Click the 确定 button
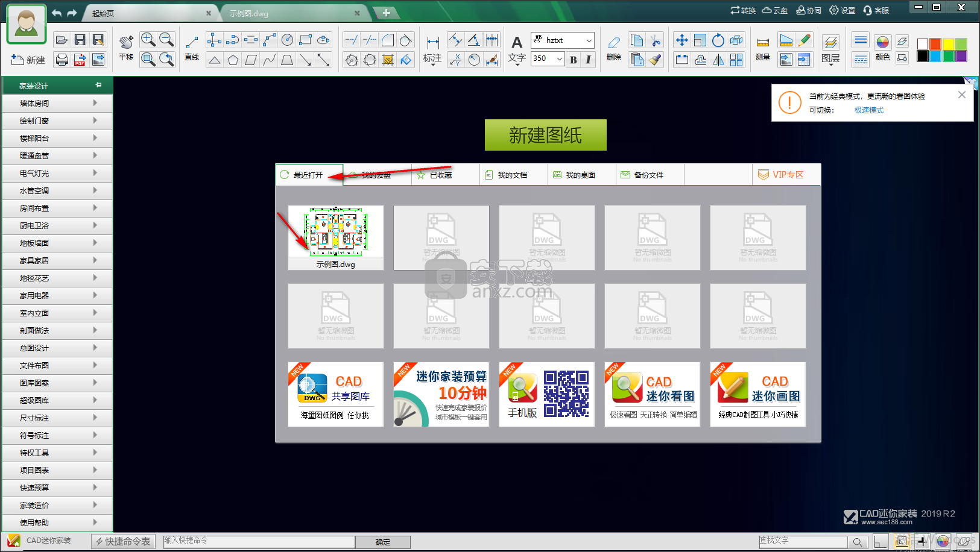This screenshot has width=980, height=552. [x=383, y=542]
